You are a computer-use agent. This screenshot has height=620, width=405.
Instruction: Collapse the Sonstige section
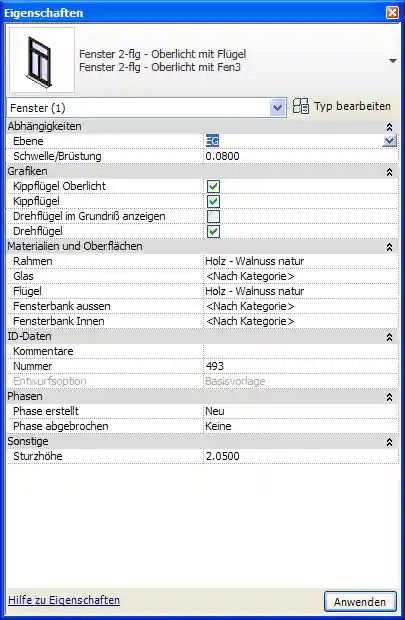coord(390,442)
